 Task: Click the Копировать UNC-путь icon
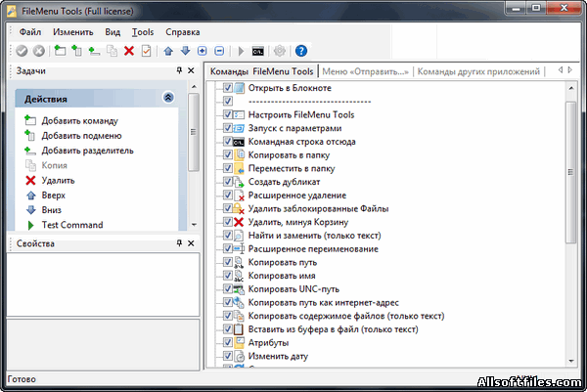[x=239, y=289]
